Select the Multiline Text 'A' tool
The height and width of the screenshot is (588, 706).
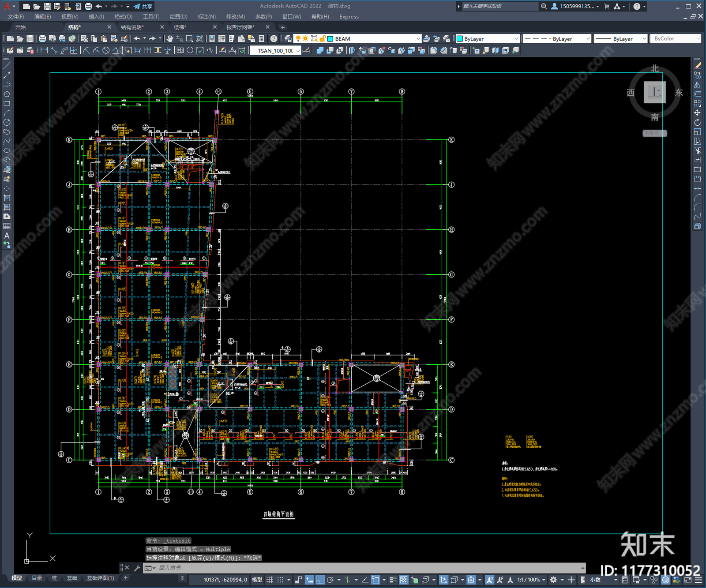7,236
